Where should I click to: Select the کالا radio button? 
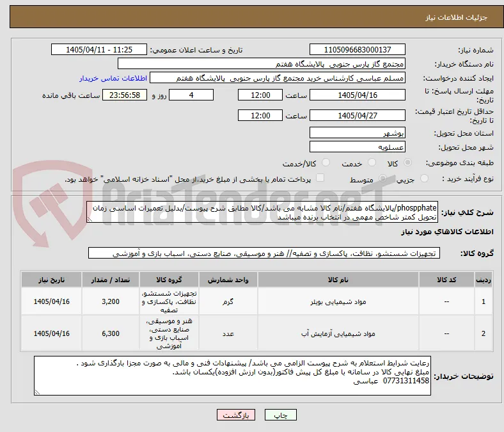407,163
